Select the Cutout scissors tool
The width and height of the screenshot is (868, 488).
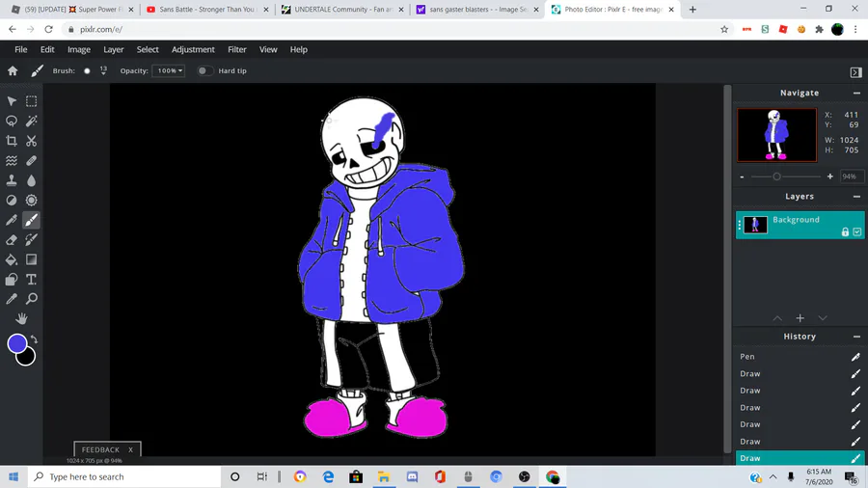click(32, 141)
